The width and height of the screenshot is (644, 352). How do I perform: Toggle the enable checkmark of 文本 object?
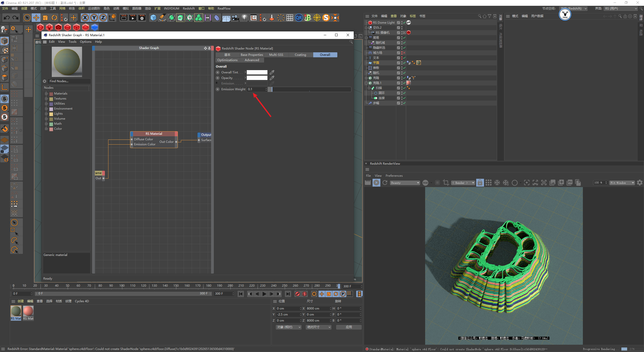[404, 58]
